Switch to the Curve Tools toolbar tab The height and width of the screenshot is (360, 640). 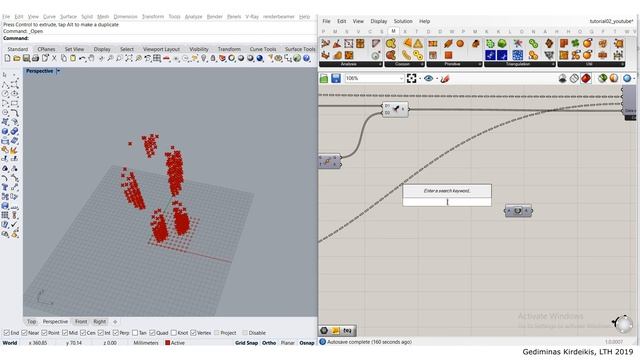pos(262,49)
